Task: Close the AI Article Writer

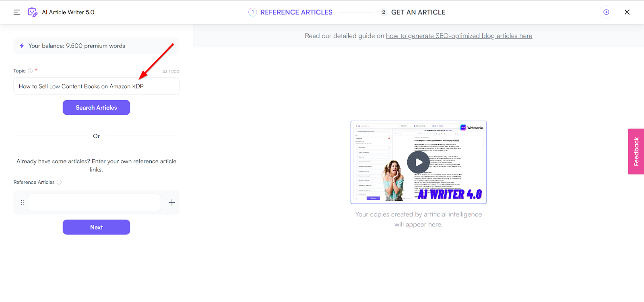Action: [627, 12]
